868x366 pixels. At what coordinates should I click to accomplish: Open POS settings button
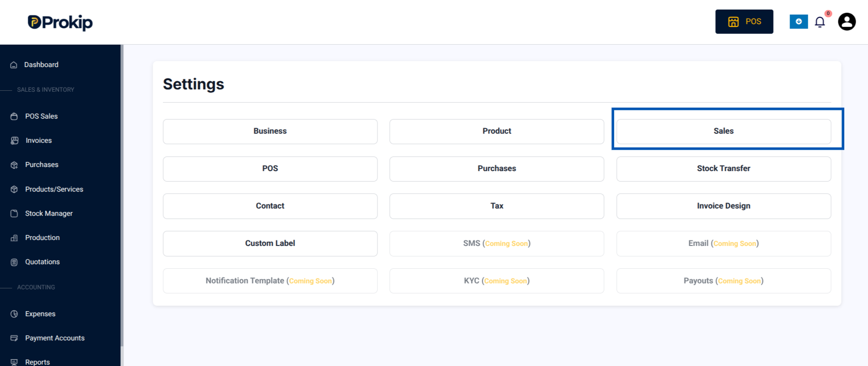(x=270, y=169)
